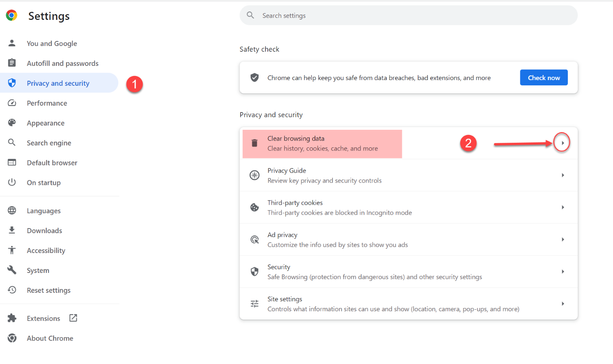Click the Safety check shield checkmark icon
This screenshot has width=613, height=364.
254,78
